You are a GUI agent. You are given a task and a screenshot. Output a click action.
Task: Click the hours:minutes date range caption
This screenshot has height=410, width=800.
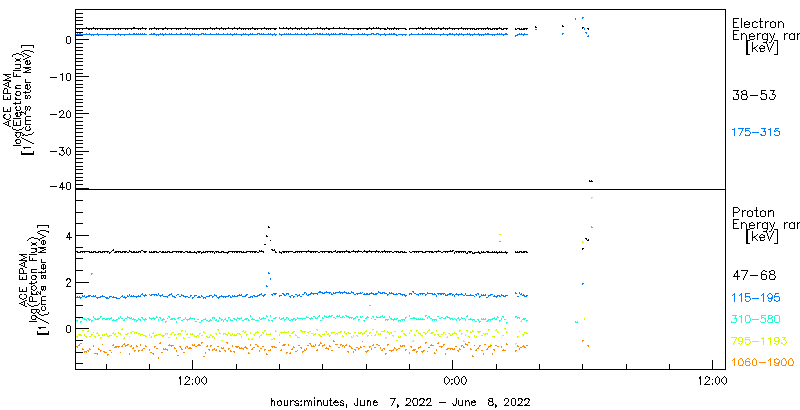(401, 401)
